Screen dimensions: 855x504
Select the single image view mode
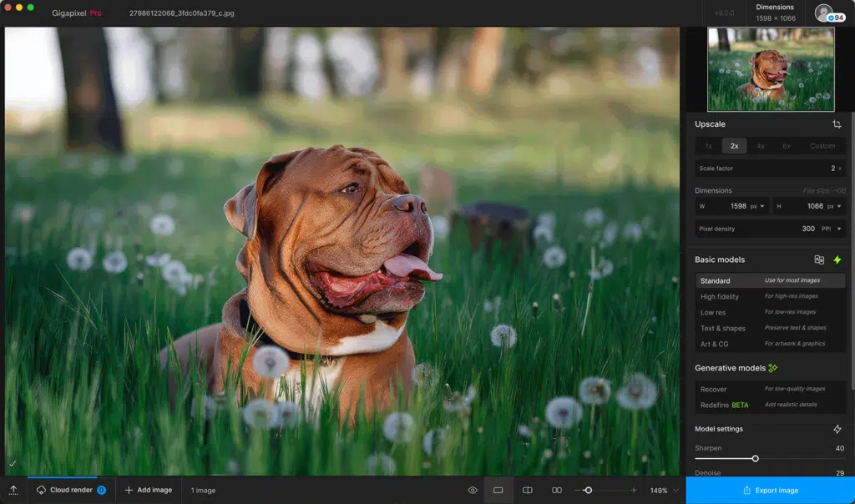(x=498, y=491)
